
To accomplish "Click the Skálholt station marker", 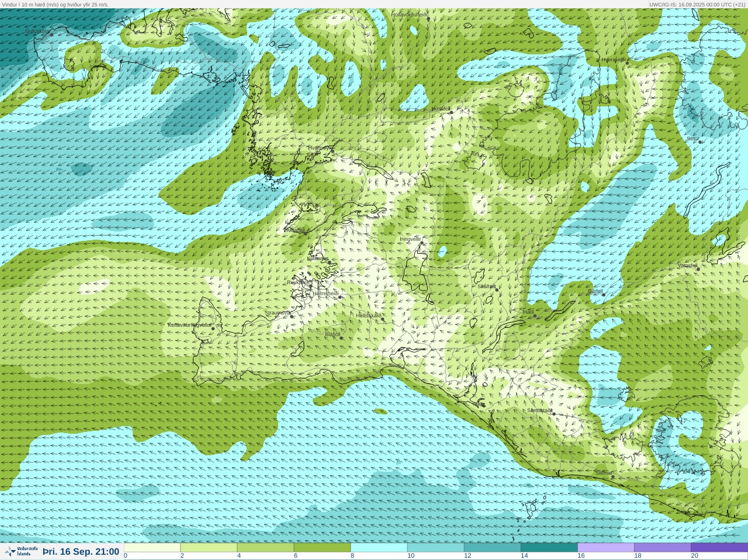I will click(x=497, y=290).
